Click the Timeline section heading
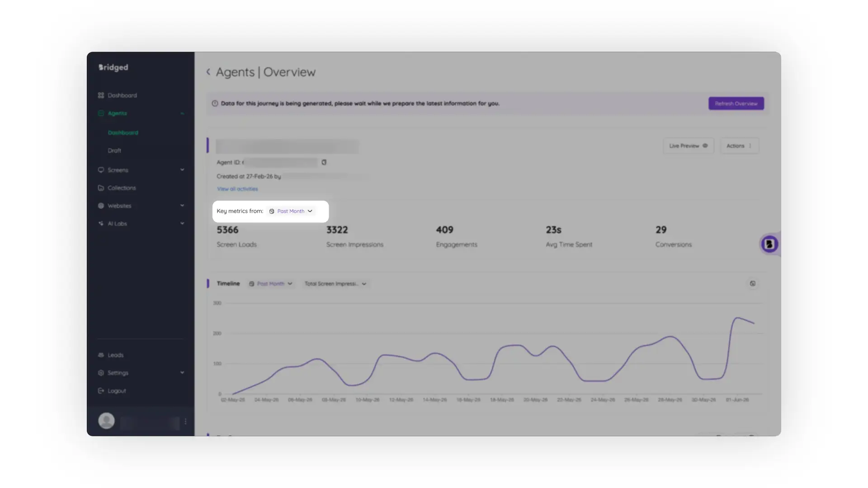Image resolution: width=868 pixels, height=488 pixels. click(x=228, y=283)
